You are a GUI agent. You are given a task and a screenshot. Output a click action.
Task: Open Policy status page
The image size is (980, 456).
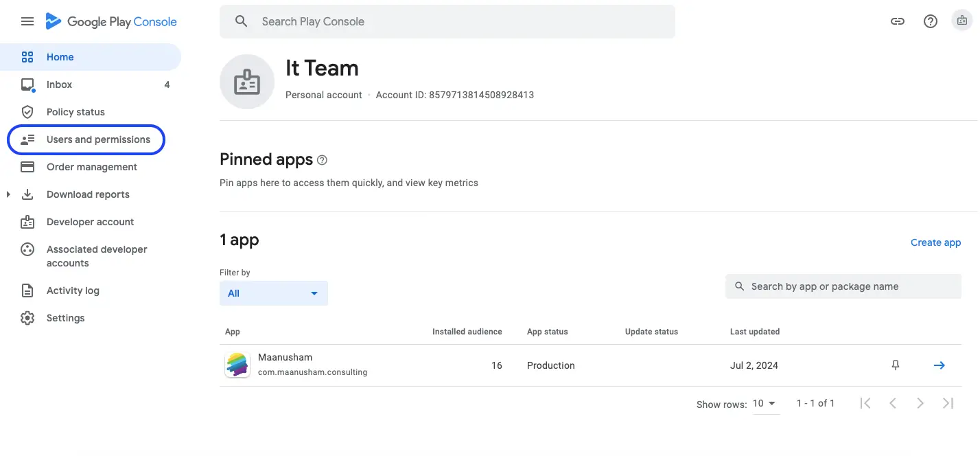91,112
